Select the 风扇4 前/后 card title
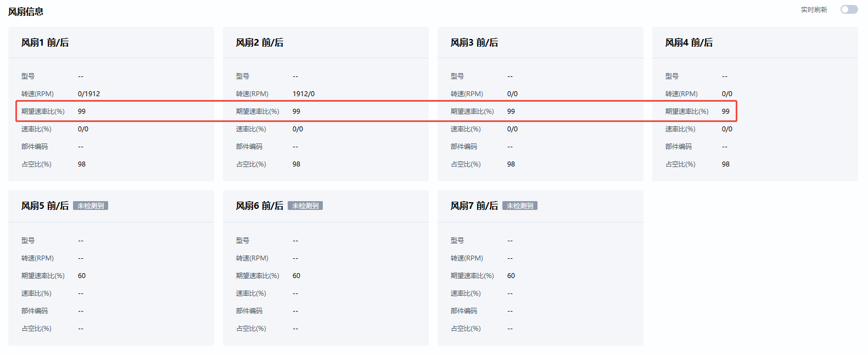This screenshot has width=868, height=355. pyautogui.click(x=689, y=42)
